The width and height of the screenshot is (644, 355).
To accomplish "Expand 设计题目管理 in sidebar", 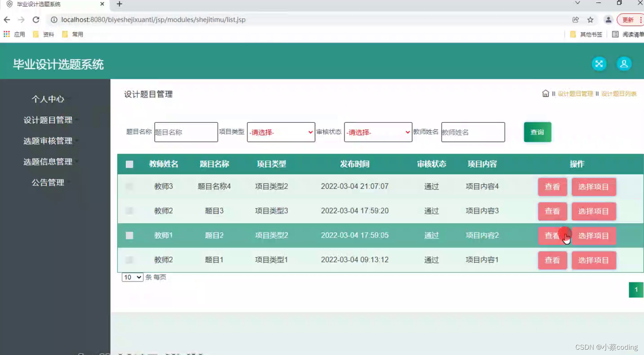I will [x=48, y=120].
